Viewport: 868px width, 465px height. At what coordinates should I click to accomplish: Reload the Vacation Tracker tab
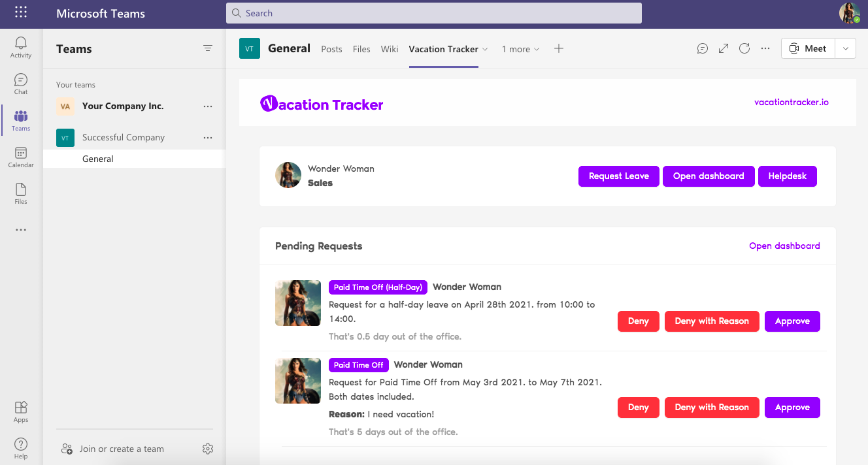click(x=744, y=48)
